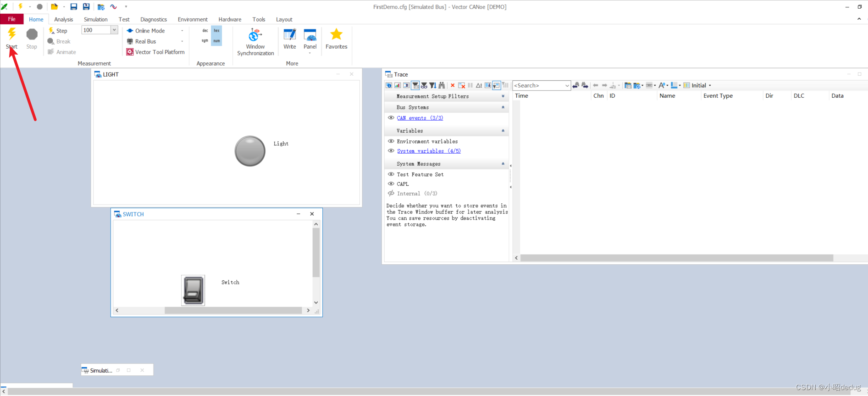Open quick access toolbar customize arrow
868x396 pixels.
[126, 7]
